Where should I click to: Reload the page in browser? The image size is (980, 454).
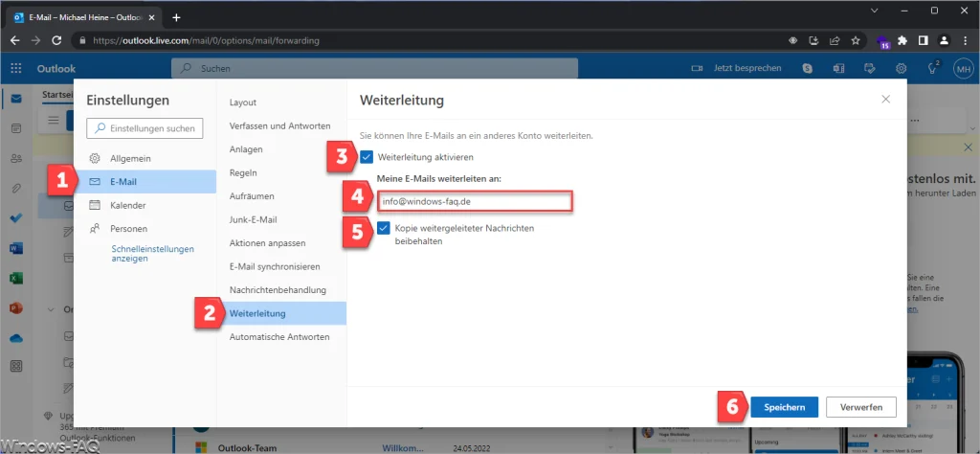click(x=56, y=40)
